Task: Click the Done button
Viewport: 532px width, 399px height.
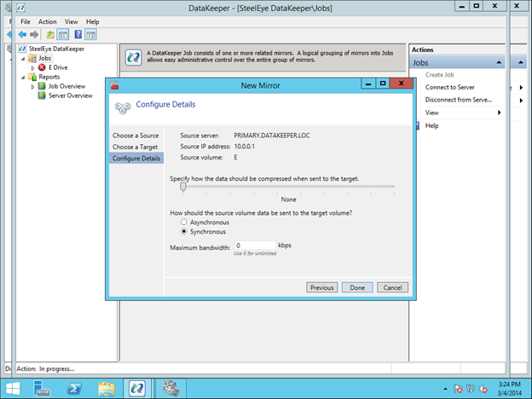Action: tap(357, 287)
